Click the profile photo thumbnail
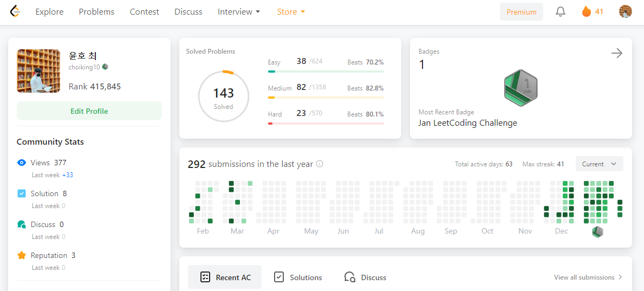The width and height of the screenshot is (644, 291). click(x=38, y=71)
